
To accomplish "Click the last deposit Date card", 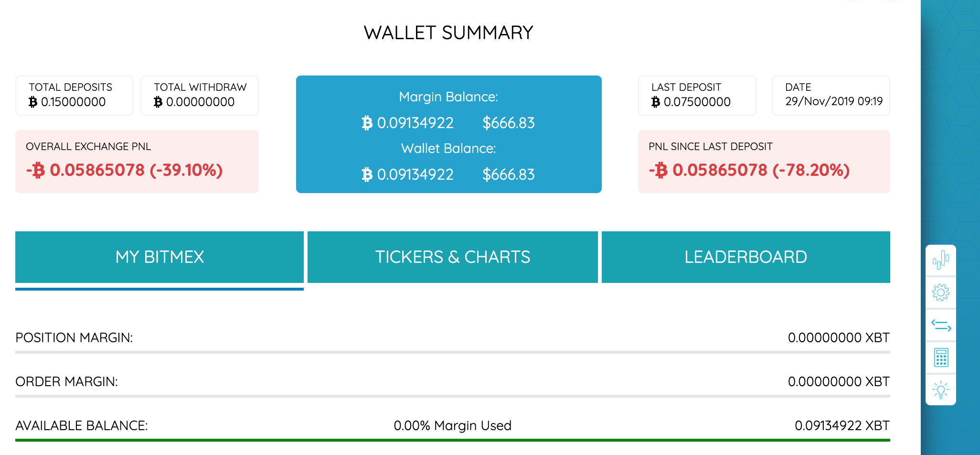I will 831,96.
